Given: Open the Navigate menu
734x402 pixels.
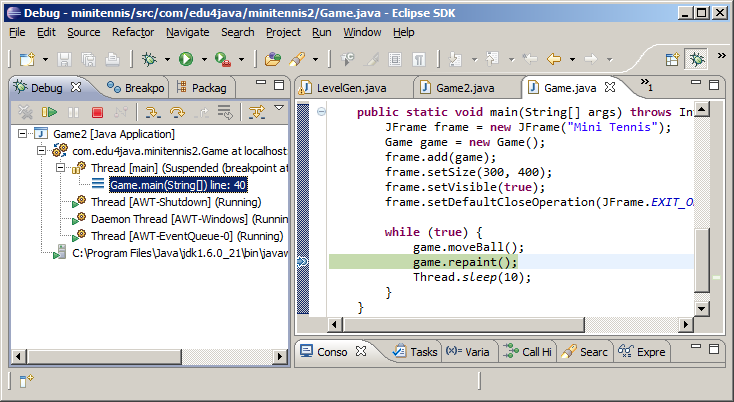Looking at the screenshot, I should pos(188,32).
